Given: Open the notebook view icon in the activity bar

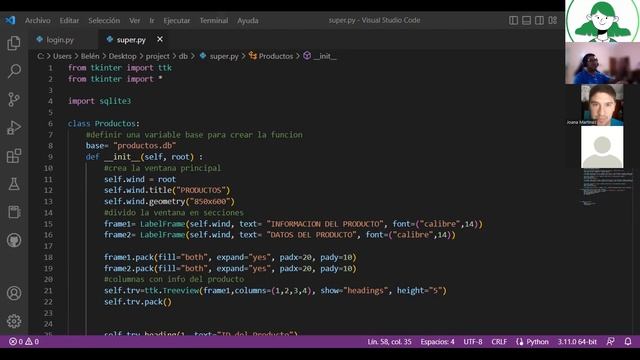Looking at the screenshot, I should pyautogui.click(x=14, y=212).
